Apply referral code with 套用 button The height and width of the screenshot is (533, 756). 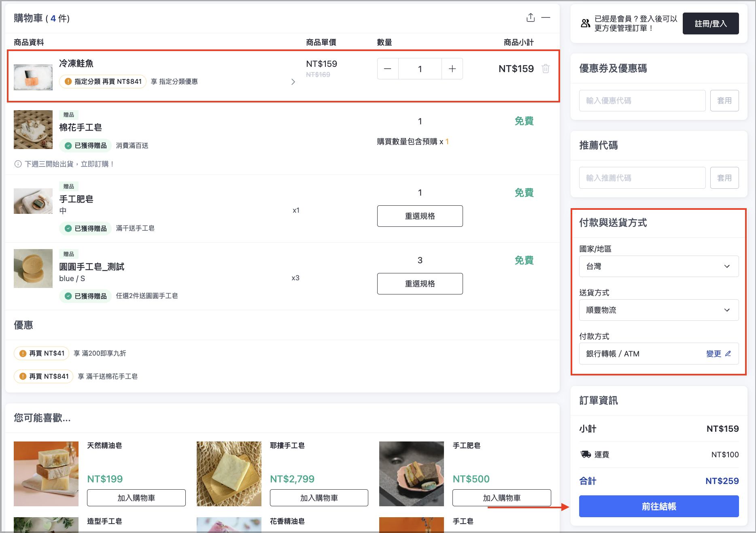pos(724,178)
